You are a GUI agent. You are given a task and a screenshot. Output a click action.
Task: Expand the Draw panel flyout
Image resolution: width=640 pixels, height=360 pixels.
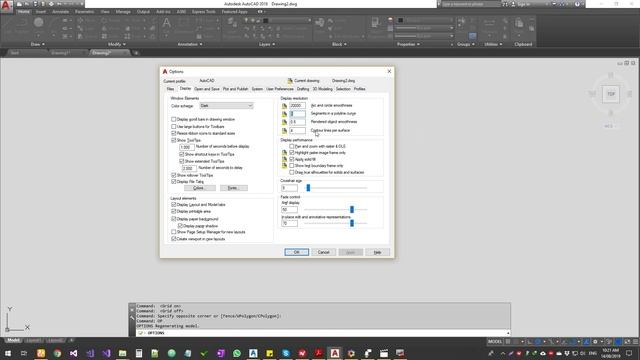click(38, 44)
